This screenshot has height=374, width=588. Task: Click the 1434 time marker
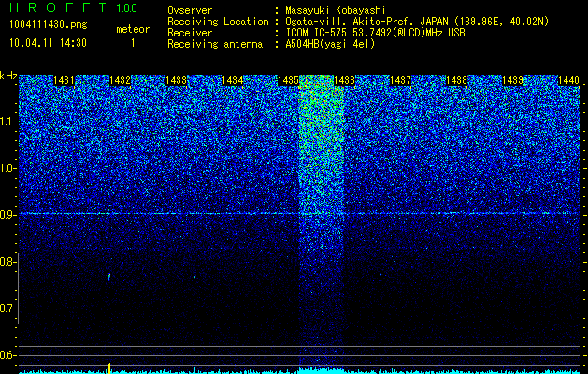232,80
